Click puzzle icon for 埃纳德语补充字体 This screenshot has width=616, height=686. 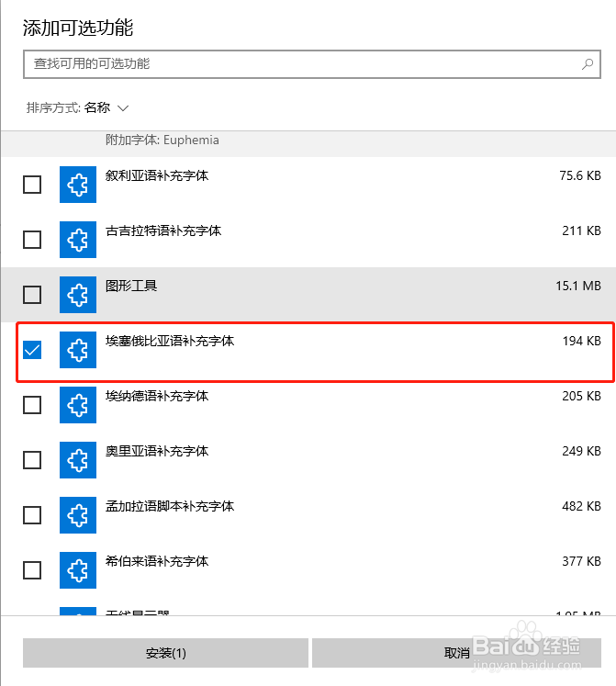click(78, 405)
